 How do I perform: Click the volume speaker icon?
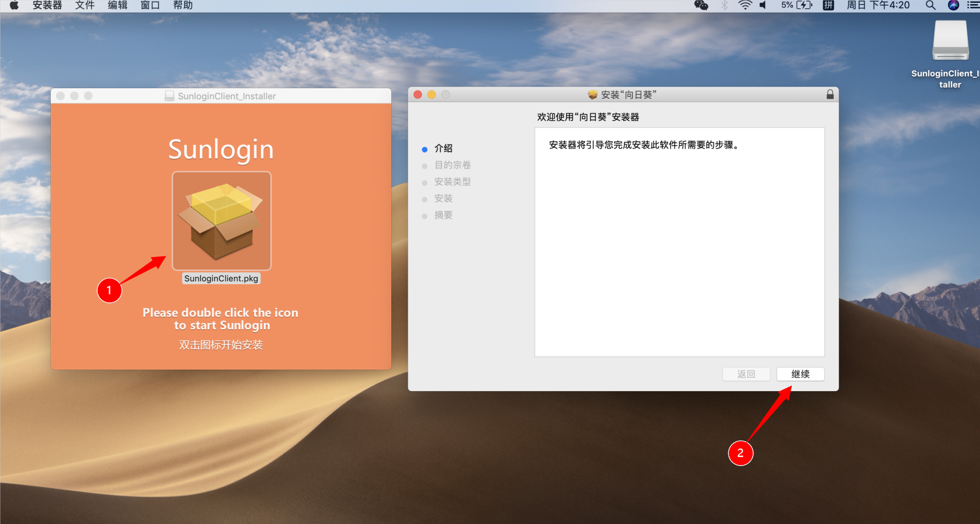763,5
